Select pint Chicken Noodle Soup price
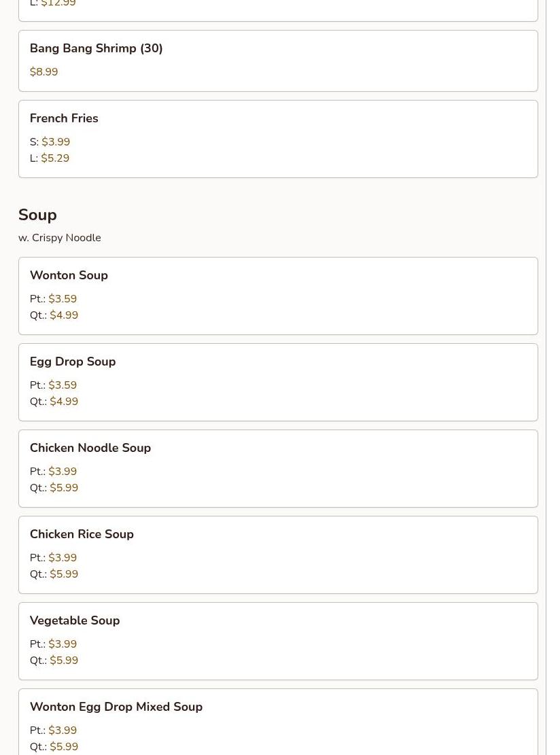The height and width of the screenshot is (755, 560). click(x=62, y=472)
